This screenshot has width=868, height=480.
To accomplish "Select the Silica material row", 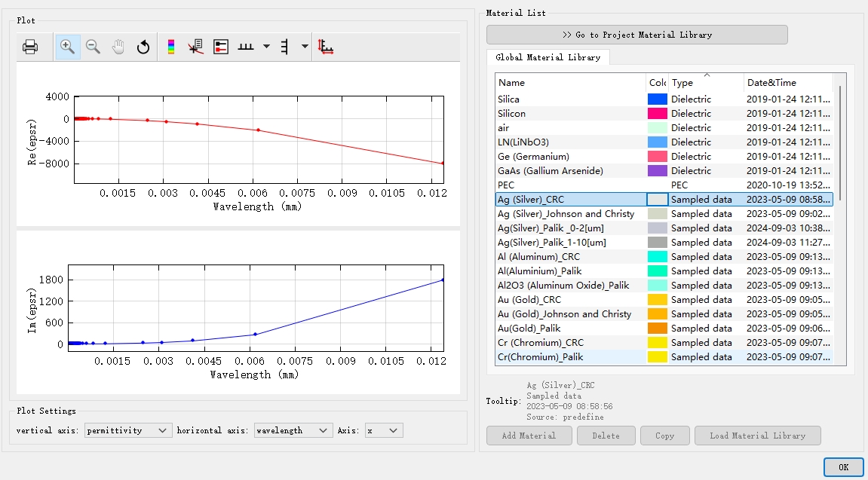I will (x=664, y=99).
